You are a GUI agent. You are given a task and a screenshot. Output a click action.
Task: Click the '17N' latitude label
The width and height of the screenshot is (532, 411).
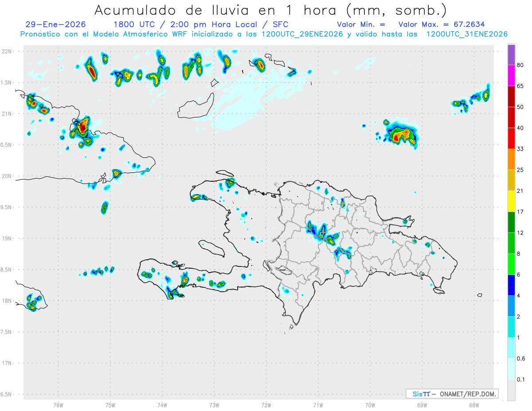click(7, 363)
